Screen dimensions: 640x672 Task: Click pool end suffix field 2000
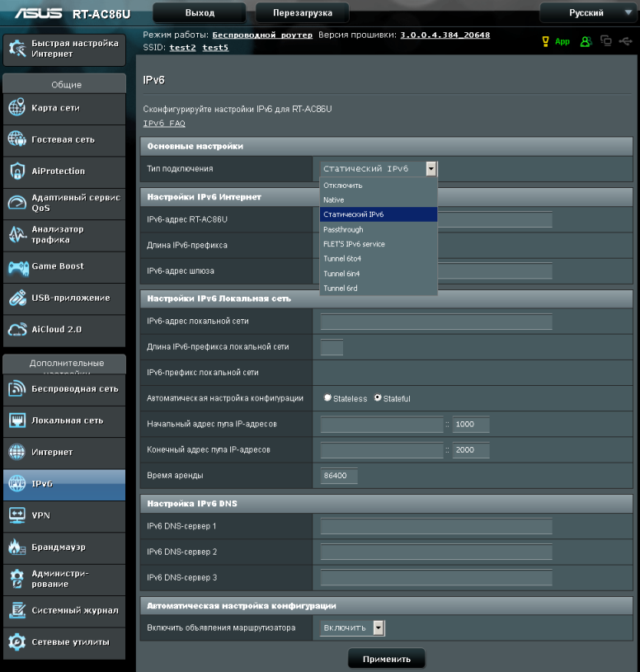471,450
